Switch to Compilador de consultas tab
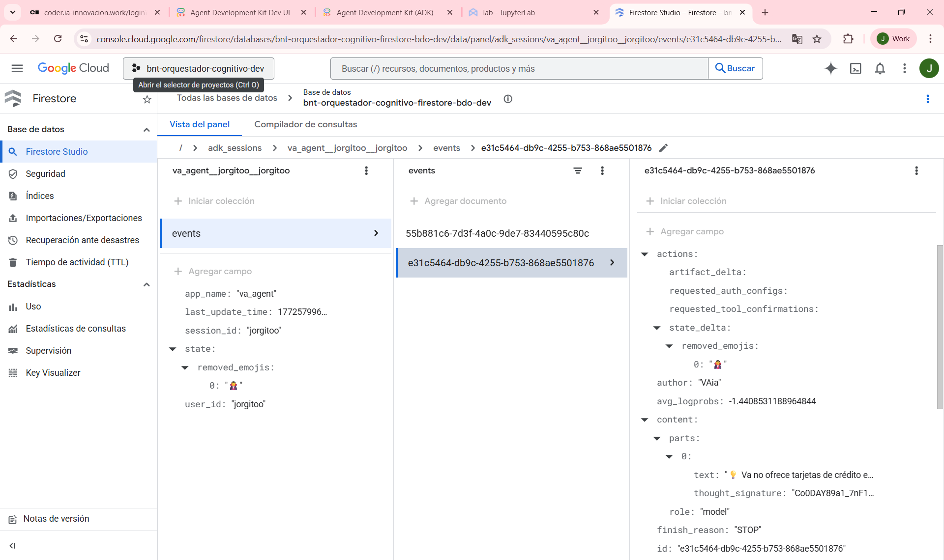944x560 pixels. pyautogui.click(x=305, y=124)
